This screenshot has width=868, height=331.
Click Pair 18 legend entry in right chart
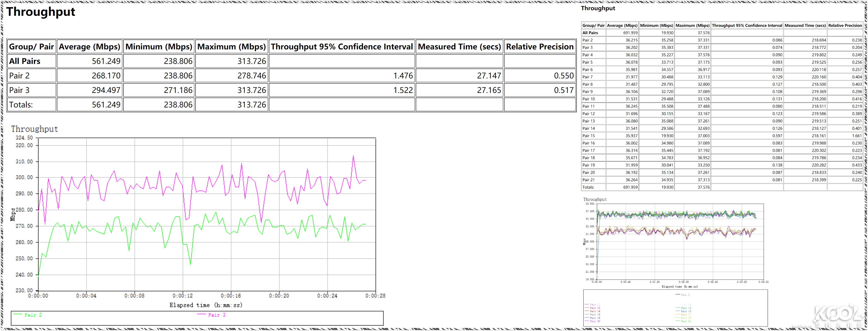[595, 318]
